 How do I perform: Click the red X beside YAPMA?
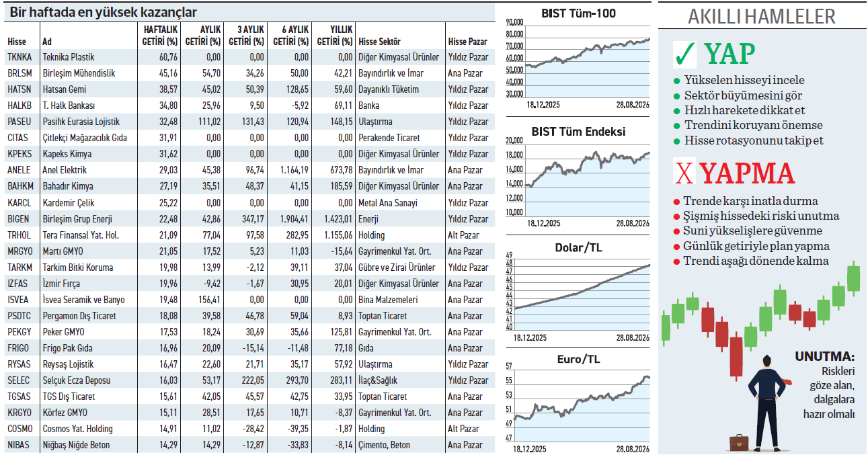(x=684, y=174)
